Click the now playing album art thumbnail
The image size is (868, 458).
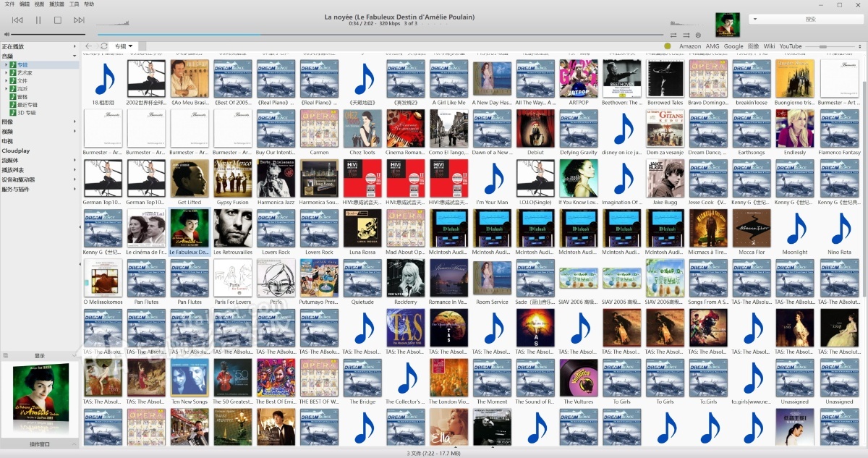728,25
